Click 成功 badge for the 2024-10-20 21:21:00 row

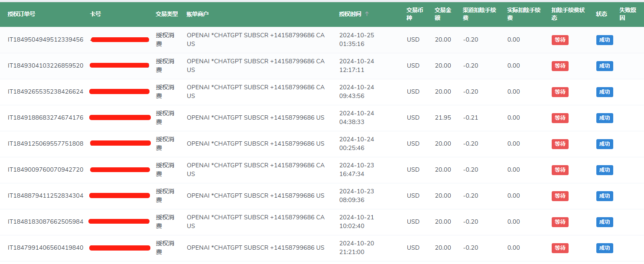(x=605, y=248)
